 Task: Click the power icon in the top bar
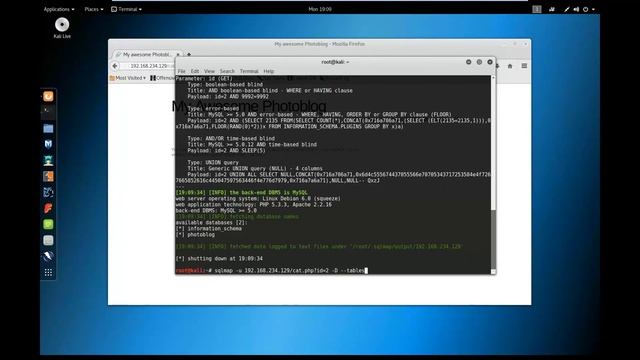[x=586, y=9]
